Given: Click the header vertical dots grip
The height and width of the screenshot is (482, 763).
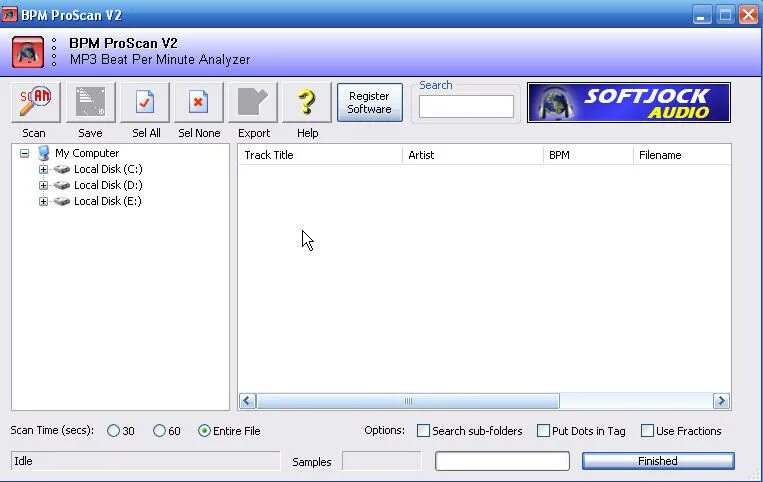Looking at the screenshot, I should [54, 52].
